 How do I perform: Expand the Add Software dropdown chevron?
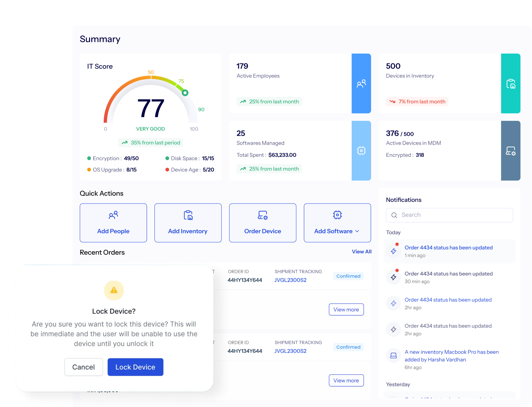pyautogui.click(x=357, y=231)
